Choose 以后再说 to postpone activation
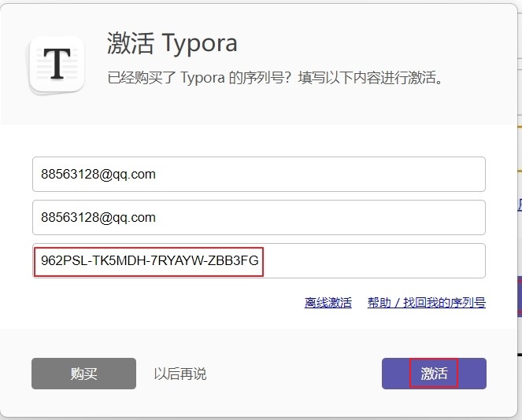 pyautogui.click(x=180, y=374)
